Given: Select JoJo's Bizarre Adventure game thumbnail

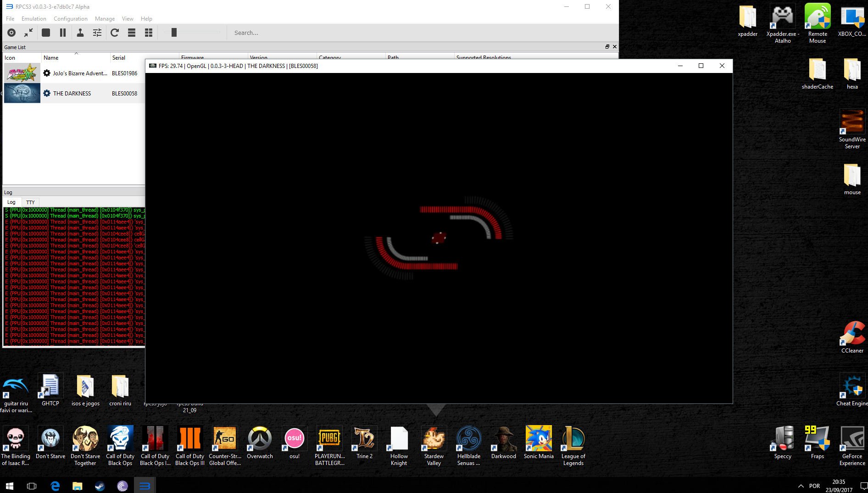Looking at the screenshot, I should pyautogui.click(x=22, y=73).
